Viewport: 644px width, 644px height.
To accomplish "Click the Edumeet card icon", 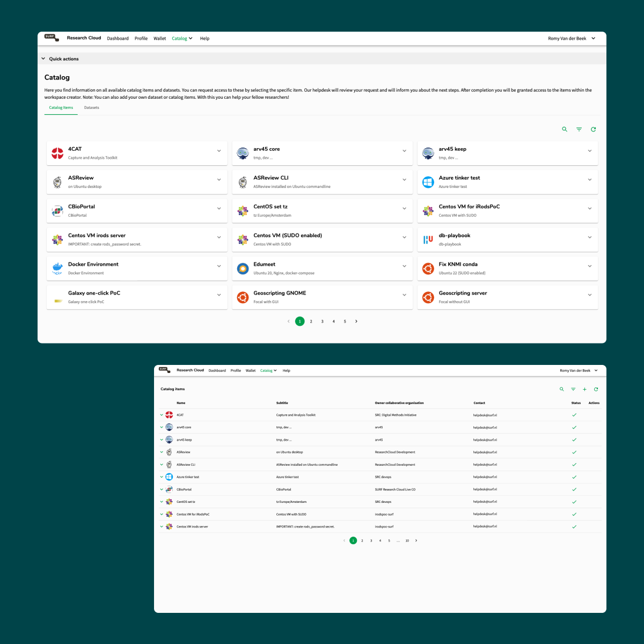I will [243, 268].
